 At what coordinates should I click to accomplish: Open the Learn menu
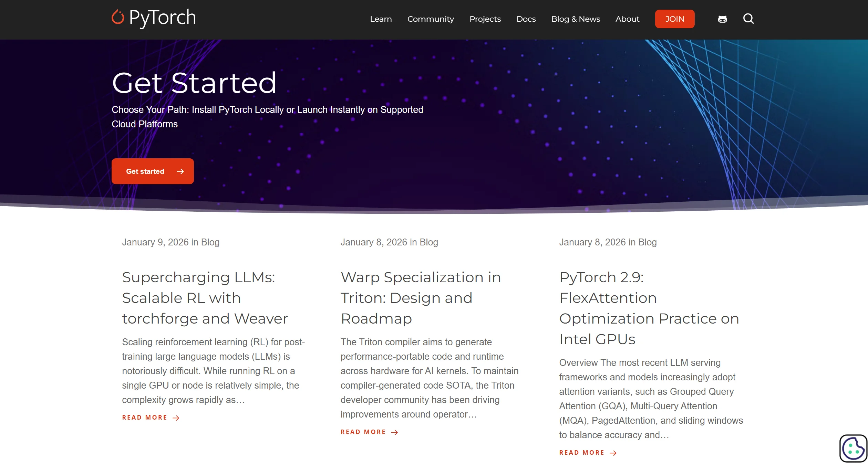(381, 19)
